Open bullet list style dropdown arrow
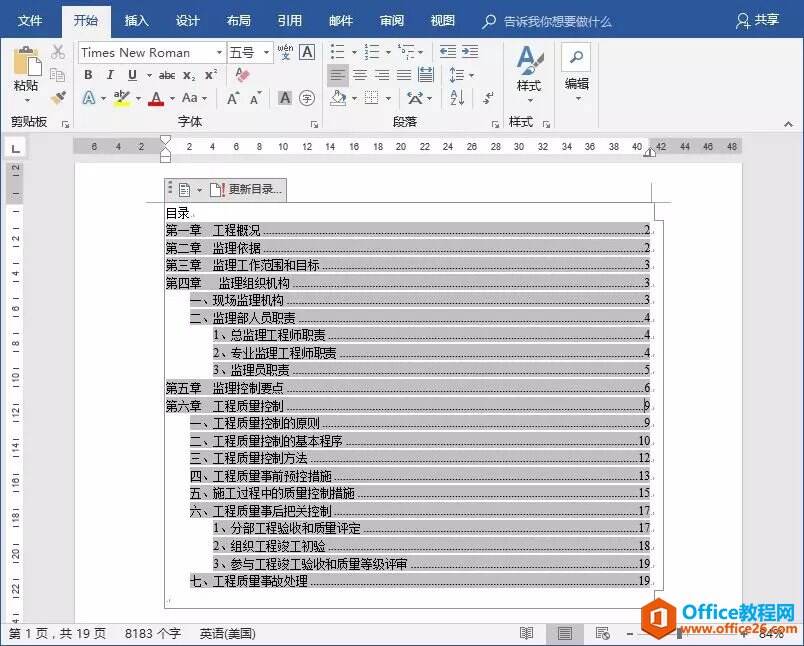The image size is (804, 646). click(x=354, y=52)
